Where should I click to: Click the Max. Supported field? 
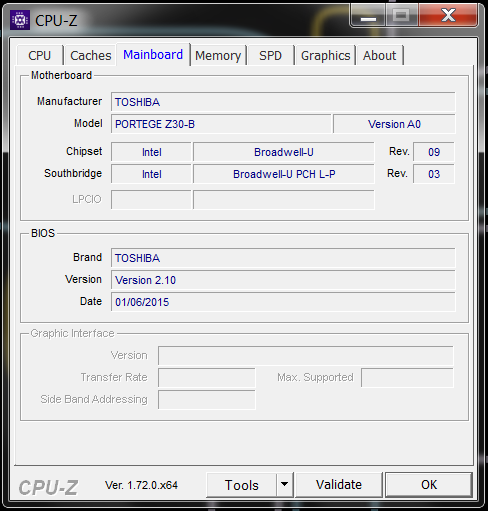coord(407,377)
